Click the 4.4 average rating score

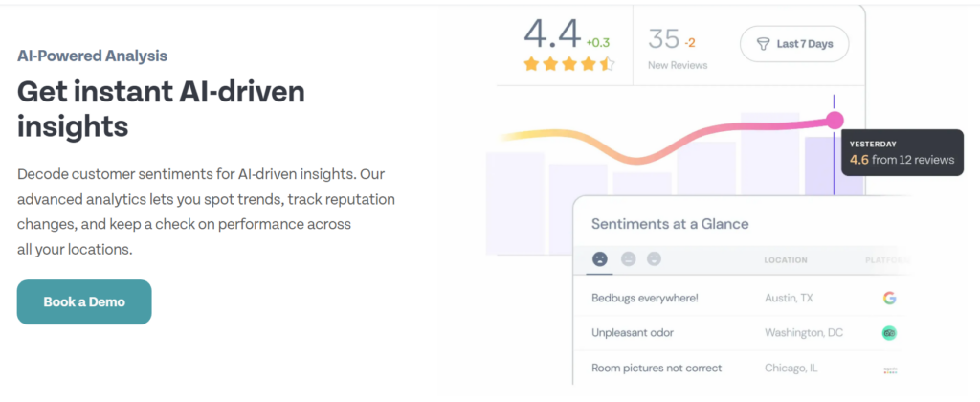click(552, 35)
